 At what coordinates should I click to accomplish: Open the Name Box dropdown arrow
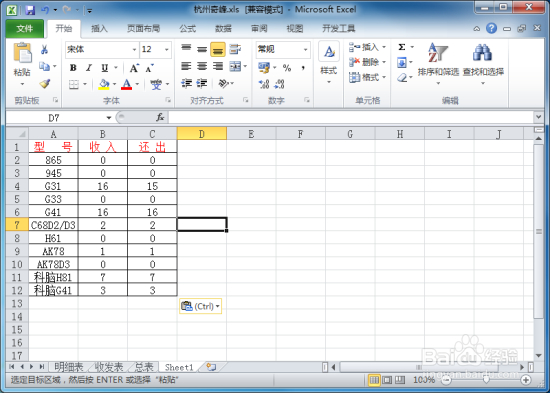(x=109, y=118)
